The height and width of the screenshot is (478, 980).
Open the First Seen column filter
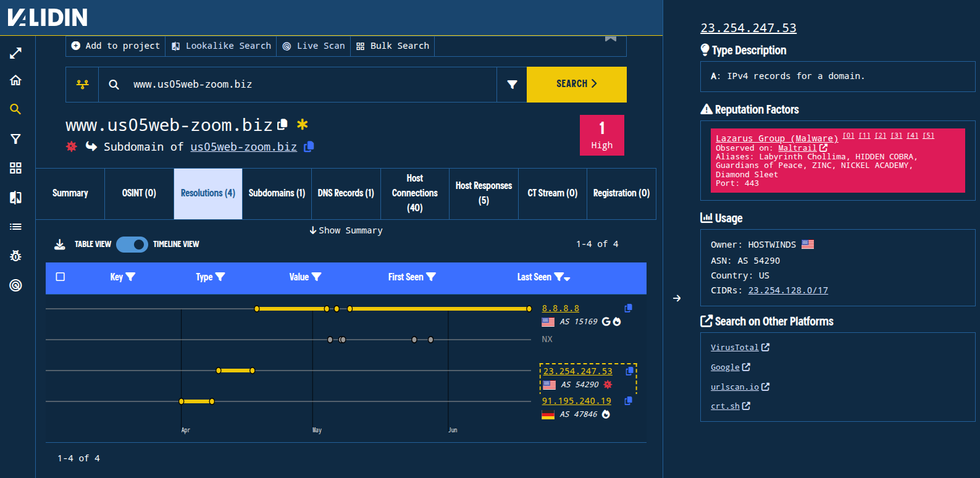[431, 277]
